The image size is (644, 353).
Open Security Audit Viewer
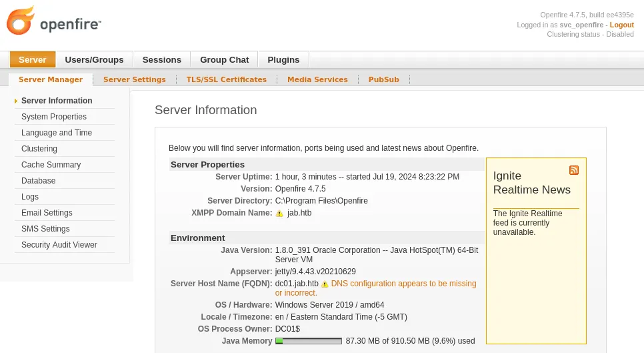click(59, 245)
